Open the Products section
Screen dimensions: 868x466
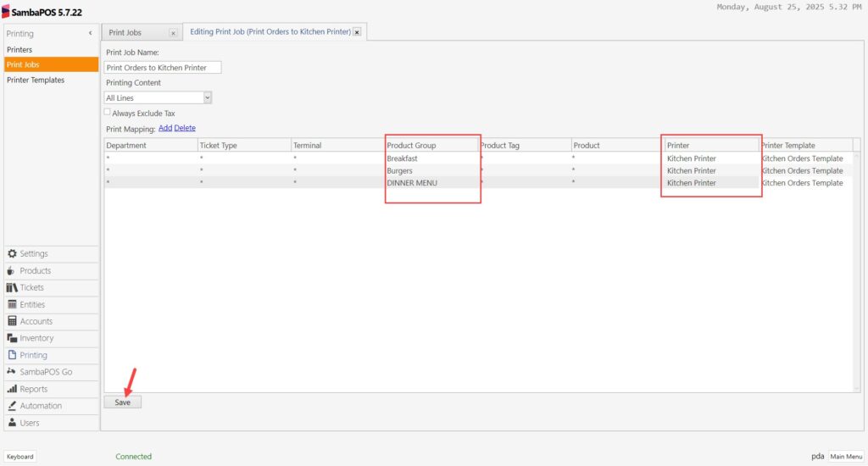pos(51,270)
